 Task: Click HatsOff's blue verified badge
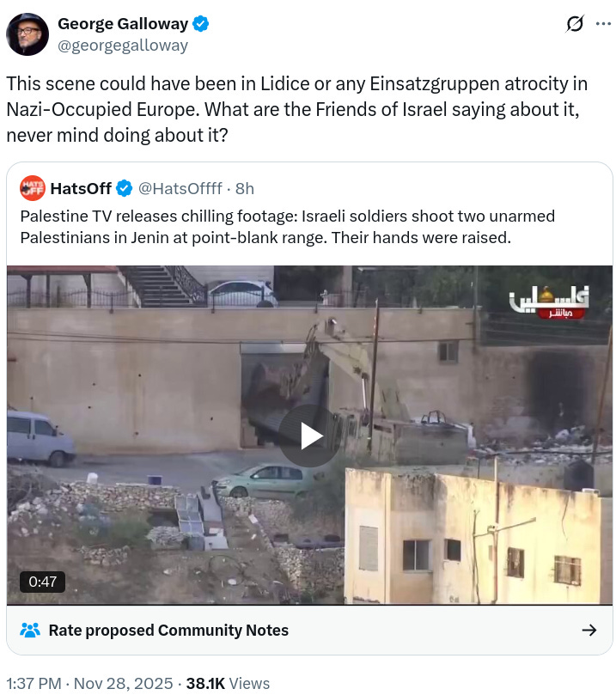(124, 188)
